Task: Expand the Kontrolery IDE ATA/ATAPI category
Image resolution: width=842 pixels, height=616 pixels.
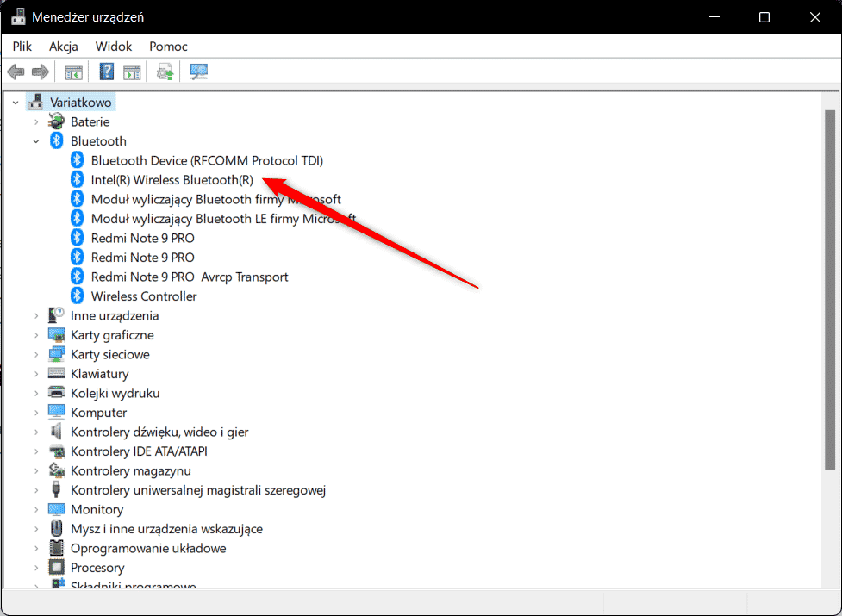Action: tap(36, 451)
